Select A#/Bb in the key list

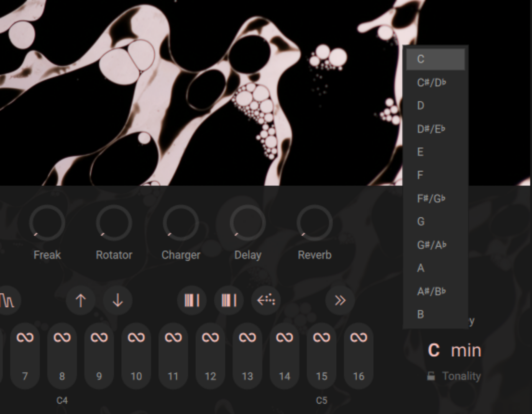click(x=435, y=291)
